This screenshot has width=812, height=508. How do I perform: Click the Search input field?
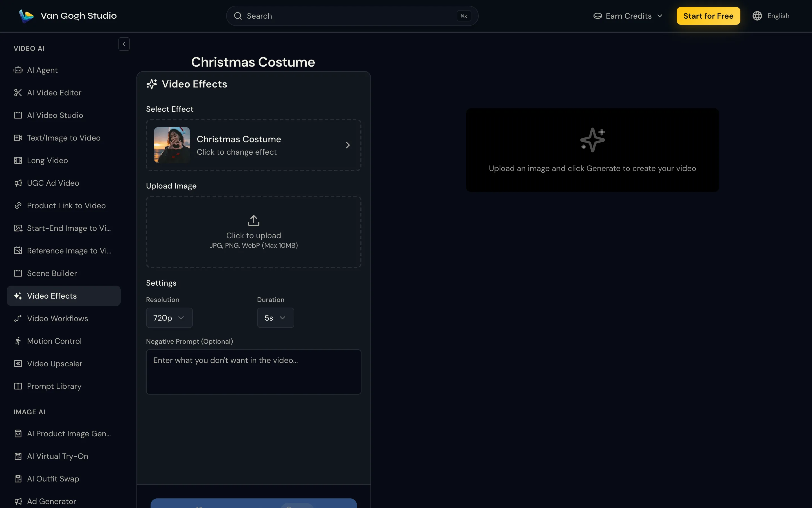pyautogui.click(x=352, y=16)
